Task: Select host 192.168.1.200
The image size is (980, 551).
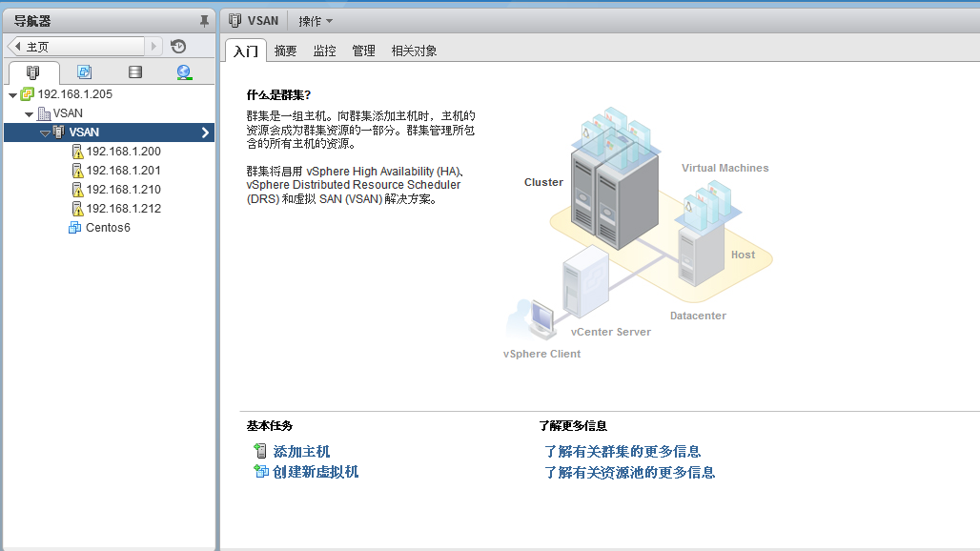Action: click(124, 152)
